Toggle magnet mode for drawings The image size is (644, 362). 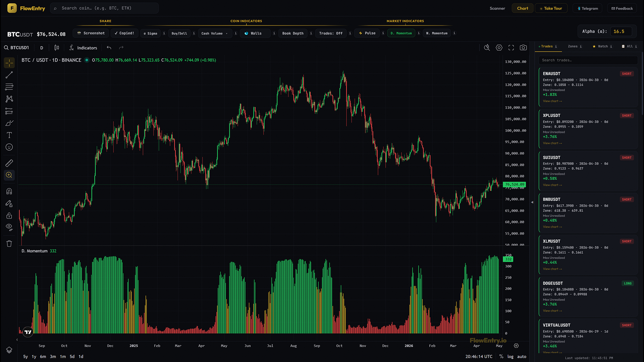[x=9, y=191]
